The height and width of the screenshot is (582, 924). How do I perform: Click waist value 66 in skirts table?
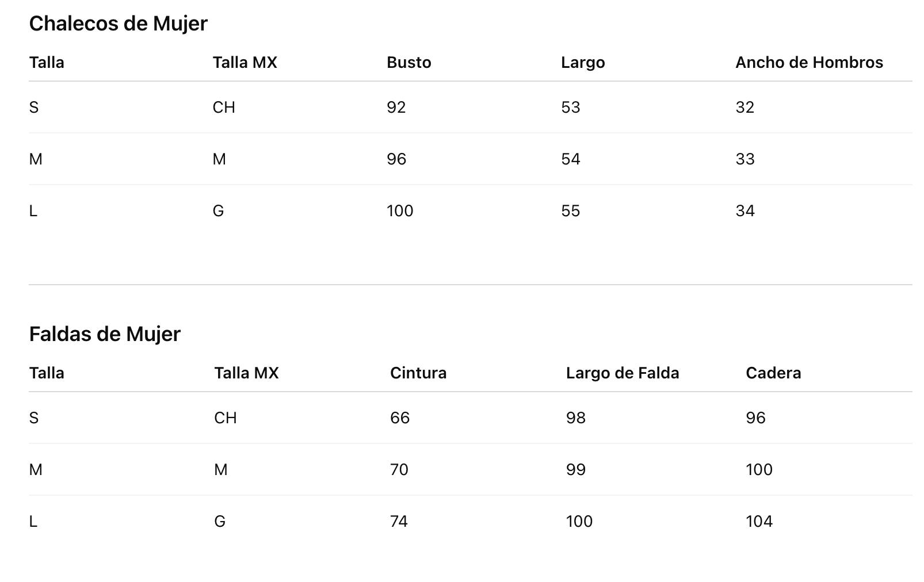point(400,418)
